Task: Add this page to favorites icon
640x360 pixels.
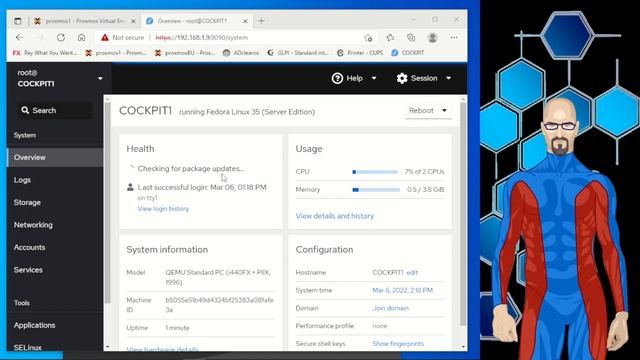Action: pyautogui.click(x=368, y=38)
